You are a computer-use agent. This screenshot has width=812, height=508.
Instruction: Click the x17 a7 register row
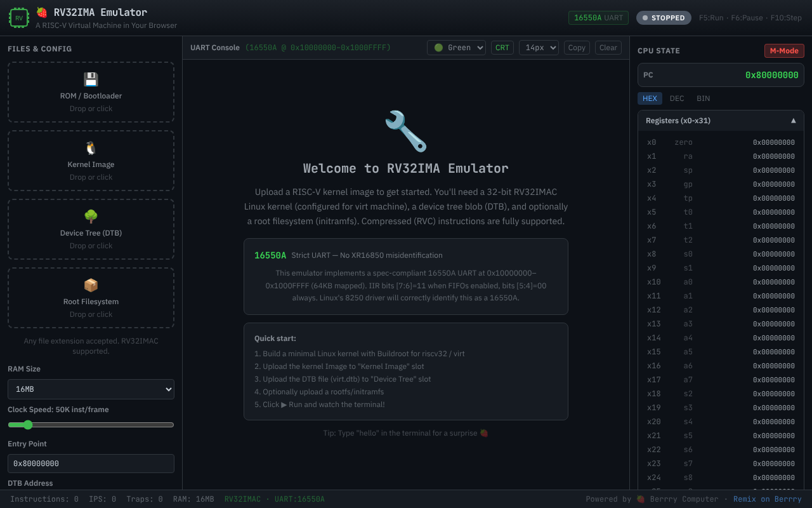click(721, 380)
